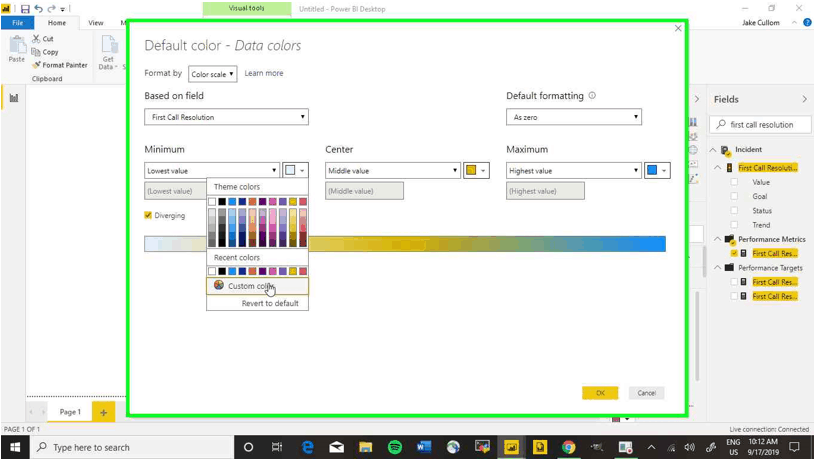Open Minimum Lowest value dropdown
Screen dimensions: 816x459
point(212,171)
